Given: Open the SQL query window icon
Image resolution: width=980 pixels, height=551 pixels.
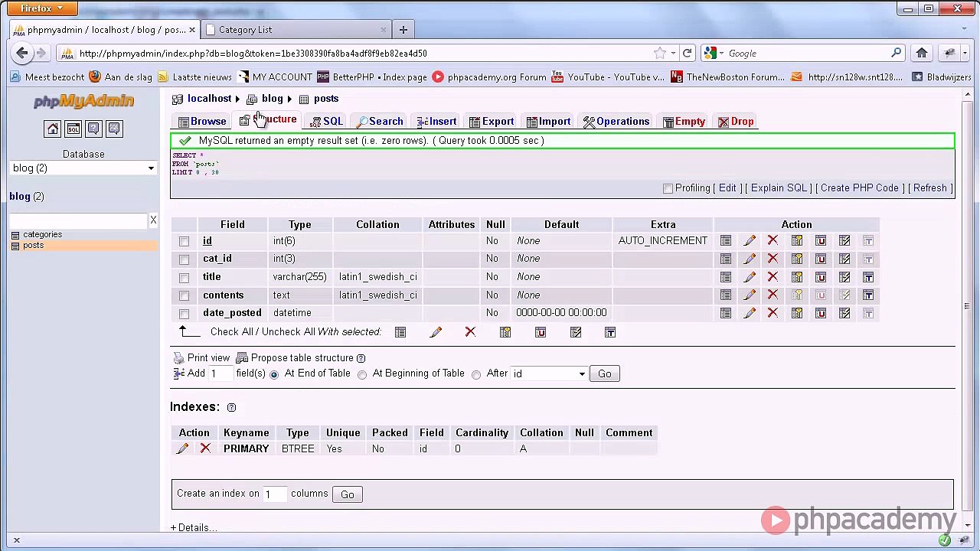Looking at the screenshot, I should click(x=73, y=129).
